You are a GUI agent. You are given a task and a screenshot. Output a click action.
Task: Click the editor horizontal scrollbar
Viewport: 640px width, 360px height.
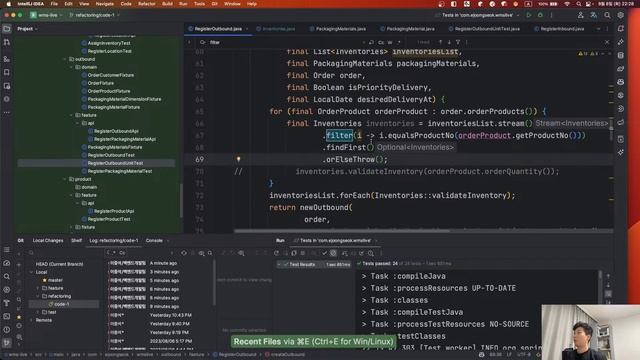click(x=342, y=231)
